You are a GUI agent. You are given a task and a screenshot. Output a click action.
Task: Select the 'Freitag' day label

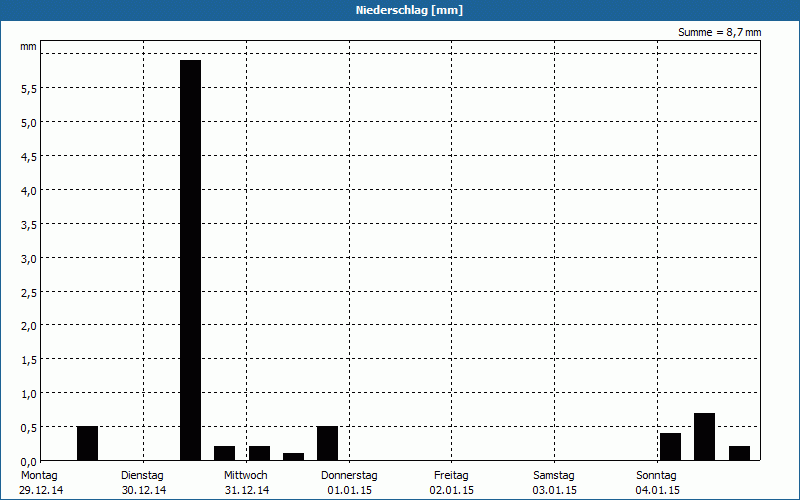coord(451,476)
